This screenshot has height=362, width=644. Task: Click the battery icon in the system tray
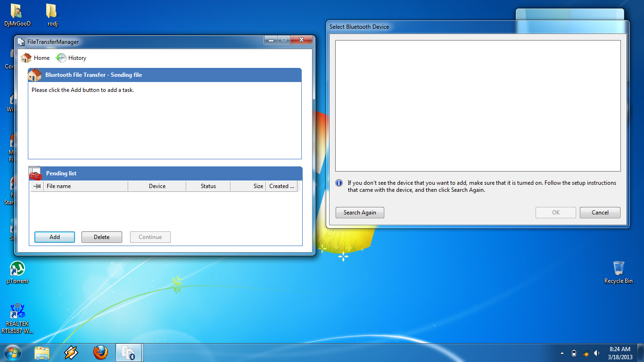coord(574,353)
